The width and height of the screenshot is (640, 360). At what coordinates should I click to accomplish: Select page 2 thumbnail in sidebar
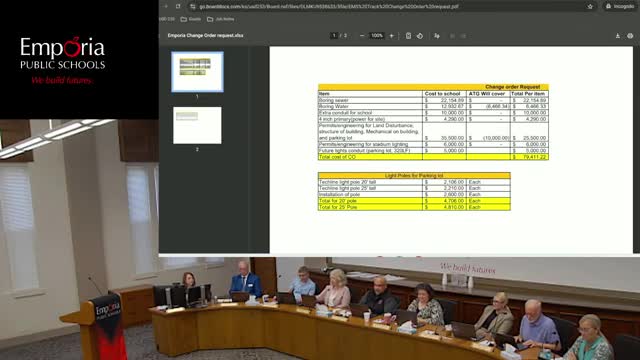(197, 125)
